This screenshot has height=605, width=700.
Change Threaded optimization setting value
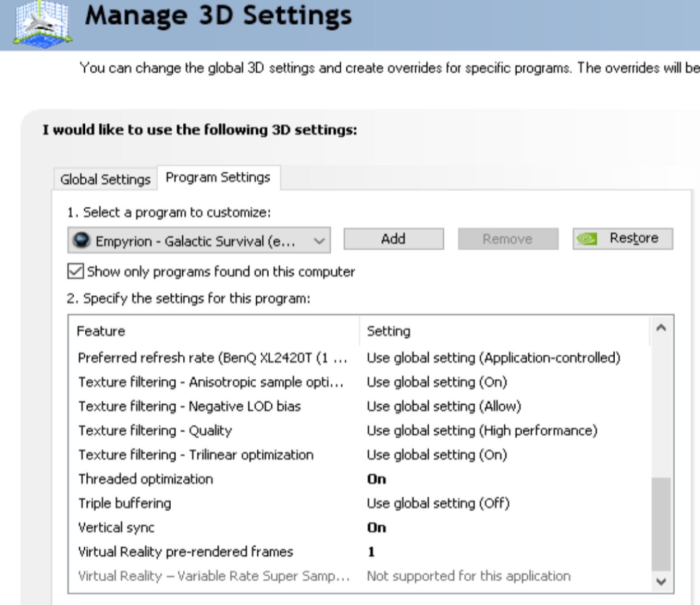[x=376, y=479]
